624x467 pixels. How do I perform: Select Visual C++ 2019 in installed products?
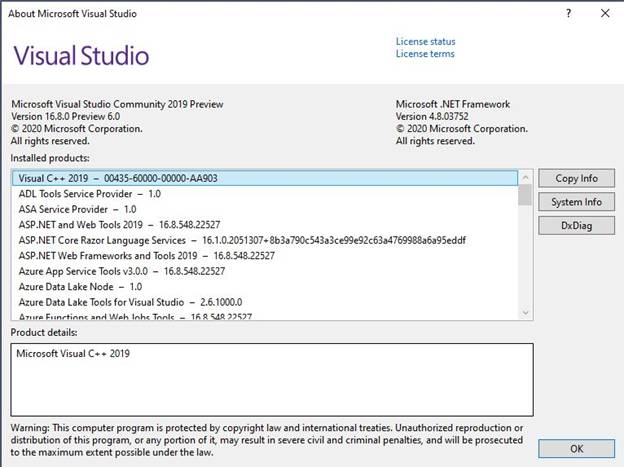pos(265,178)
